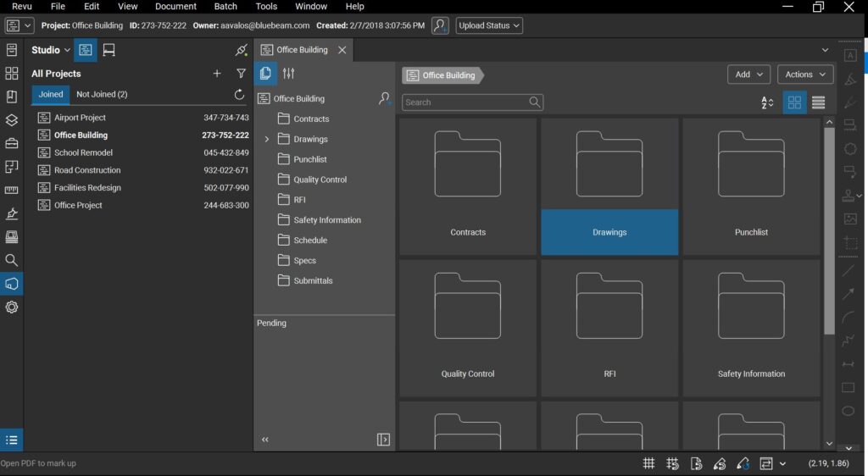Image resolution: width=868 pixels, height=476 pixels.
Task: Open the Bookmarks panel icon
Action: (x=12, y=97)
